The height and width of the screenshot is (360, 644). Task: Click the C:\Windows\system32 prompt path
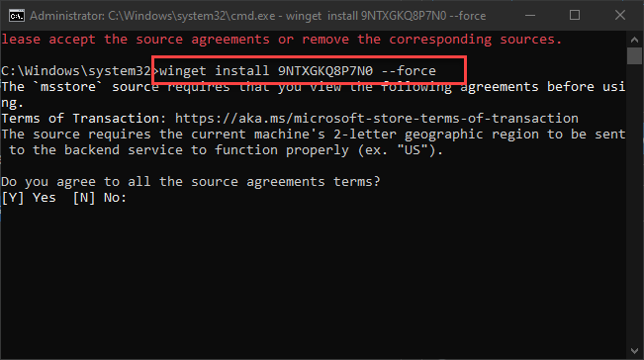76,70
